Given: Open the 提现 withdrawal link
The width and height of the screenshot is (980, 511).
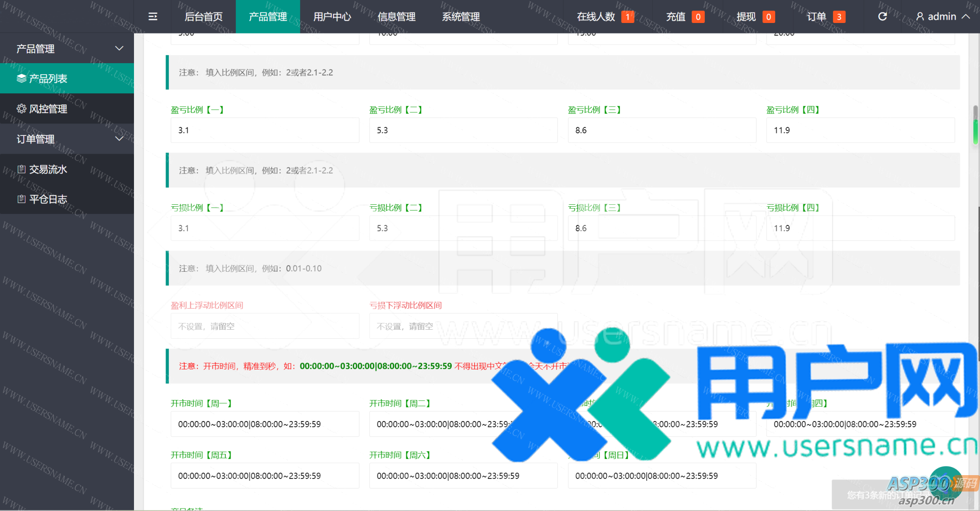Looking at the screenshot, I should coord(746,17).
